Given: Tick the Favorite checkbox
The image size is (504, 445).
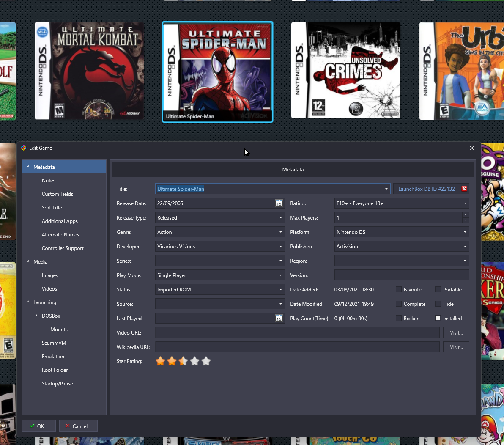Looking at the screenshot, I should click(399, 290).
